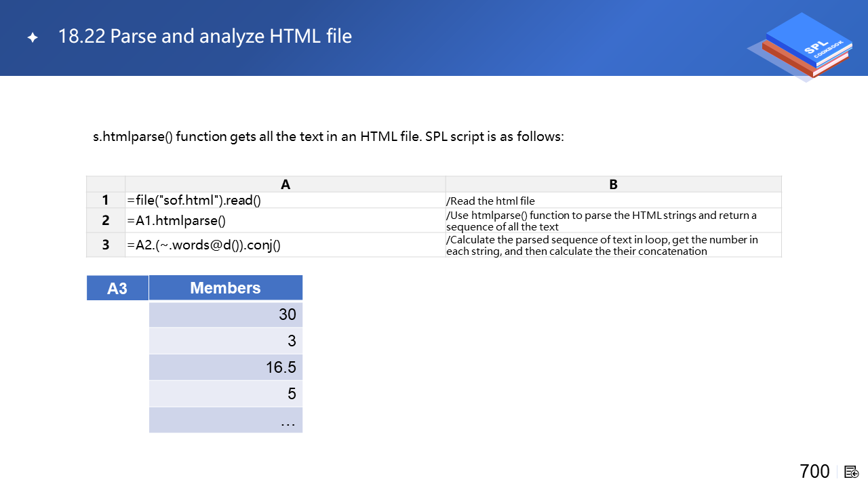Viewport: 868px width, 488px height.
Task: Select the result row with value 16.5
Action: pos(225,367)
